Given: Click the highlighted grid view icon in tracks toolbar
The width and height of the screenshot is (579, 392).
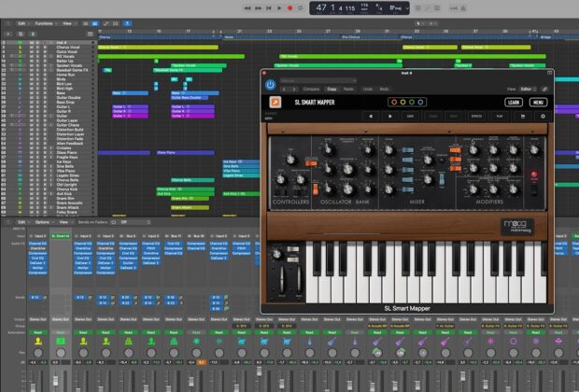Looking at the screenshot, I should click(x=95, y=23).
